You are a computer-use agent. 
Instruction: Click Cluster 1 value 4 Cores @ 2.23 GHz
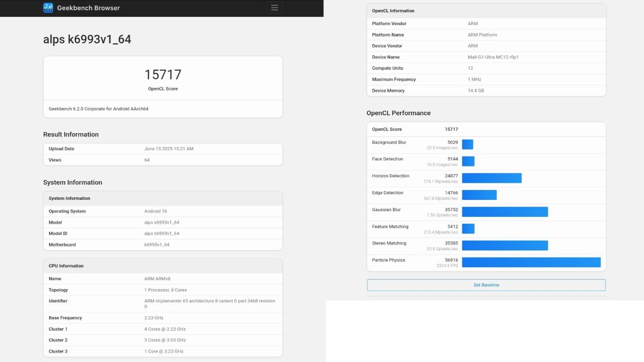(165, 329)
